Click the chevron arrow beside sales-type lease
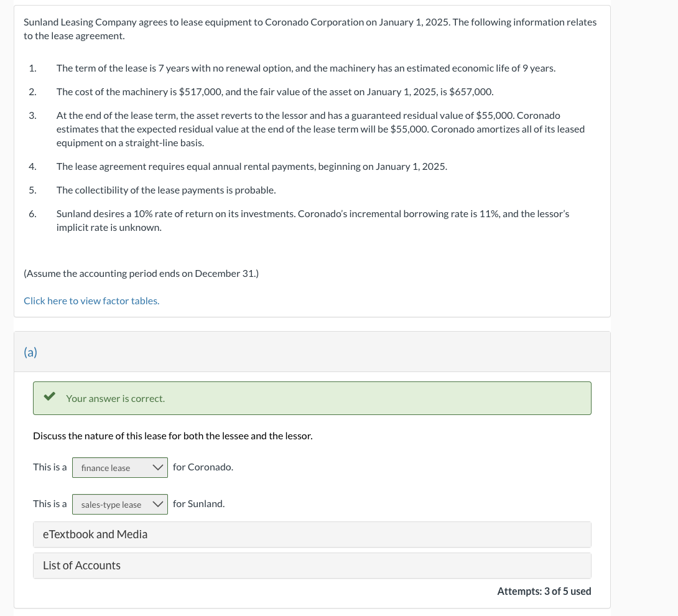Screen dimensions: 678x616 (x=158, y=505)
